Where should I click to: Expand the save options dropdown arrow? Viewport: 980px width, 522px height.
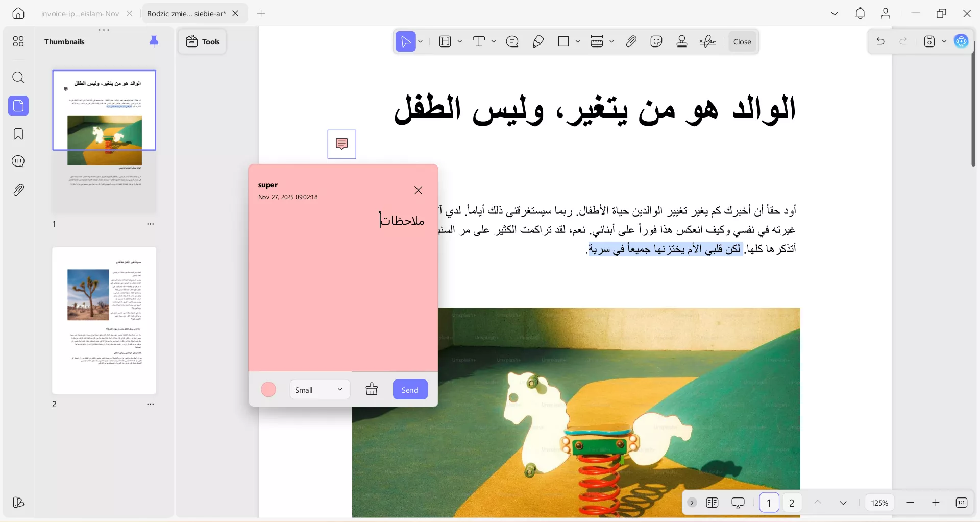(x=944, y=42)
